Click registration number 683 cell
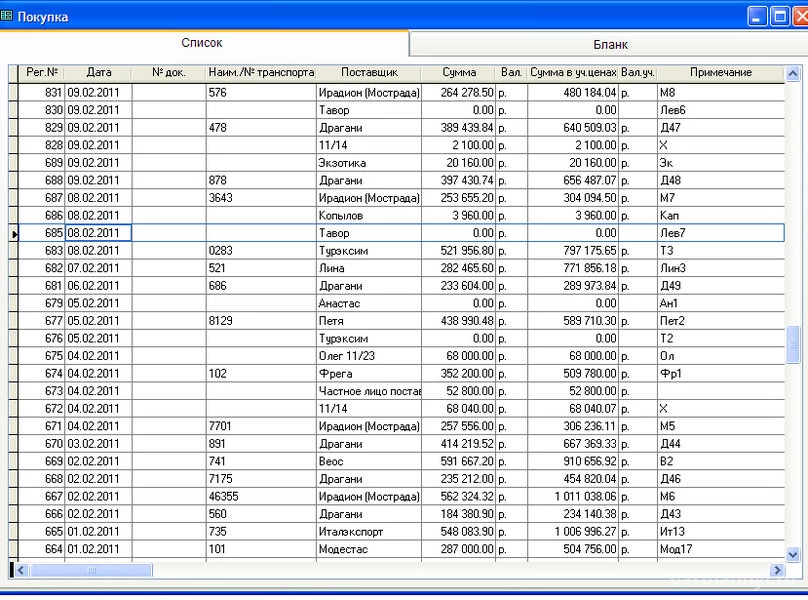This screenshot has height=600, width=808. coord(42,251)
